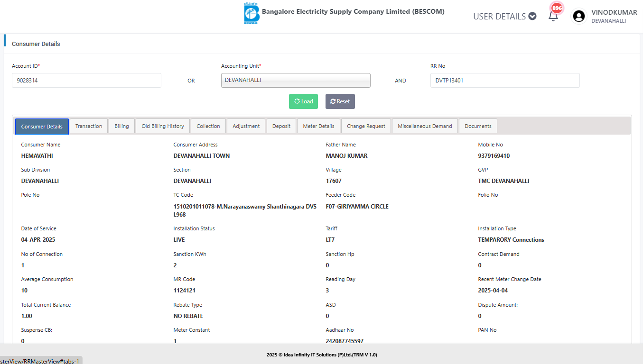Screen dimensions: 643x364
Task: Click Aadhaar number 242087745597
Action: (x=345, y=341)
